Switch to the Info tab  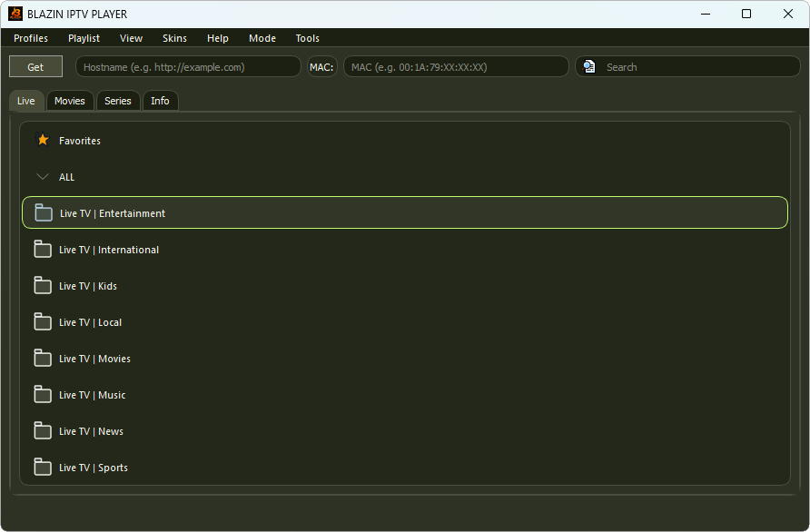click(160, 101)
